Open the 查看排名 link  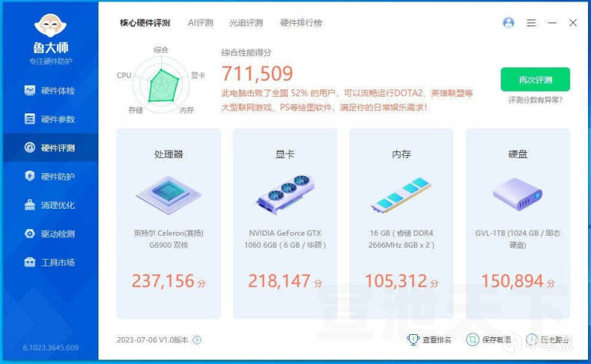click(437, 340)
